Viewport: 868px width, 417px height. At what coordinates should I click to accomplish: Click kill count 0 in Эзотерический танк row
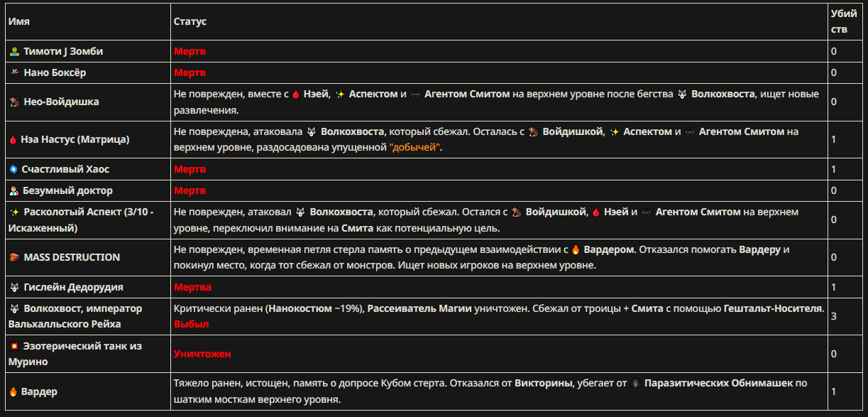pos(834,354)
